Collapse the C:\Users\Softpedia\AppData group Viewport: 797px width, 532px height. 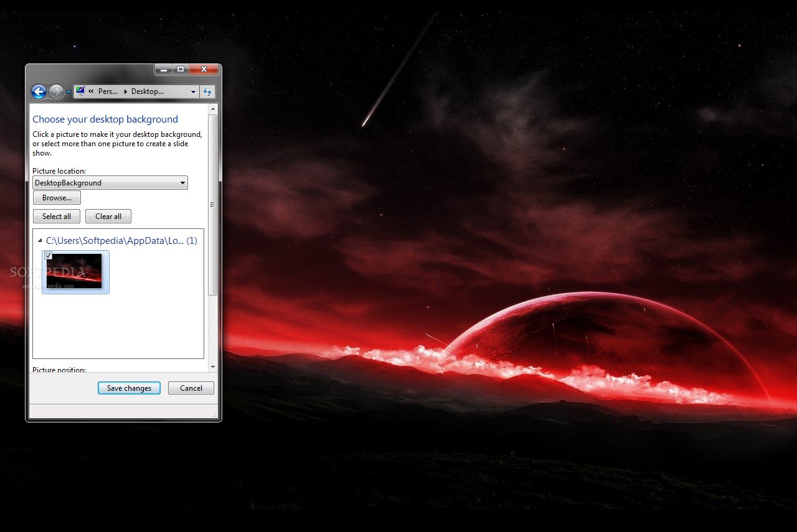(x=40, y=241)
